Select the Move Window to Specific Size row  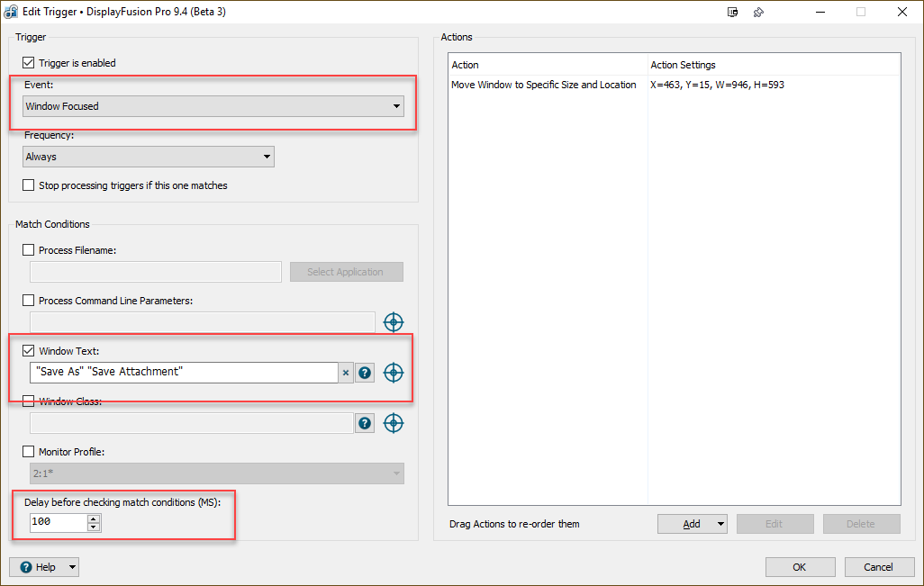click(x=544, y=85)
